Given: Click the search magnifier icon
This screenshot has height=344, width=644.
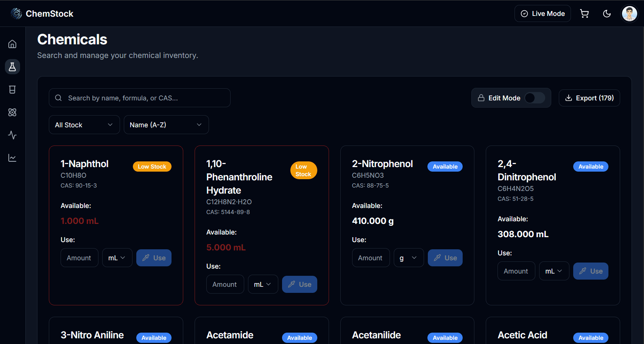Looking at the screenshot, I should point(58,98).
